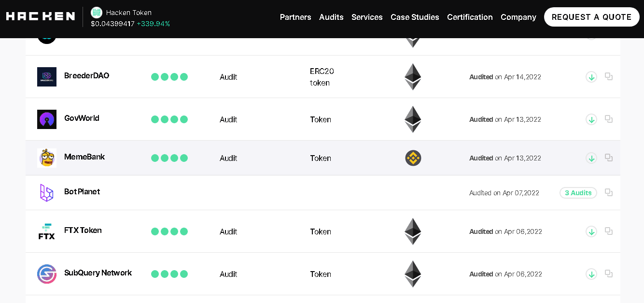Download the FTX Token audit report
The width and height of the screenshot is (644, 303).
click(591, 231)
